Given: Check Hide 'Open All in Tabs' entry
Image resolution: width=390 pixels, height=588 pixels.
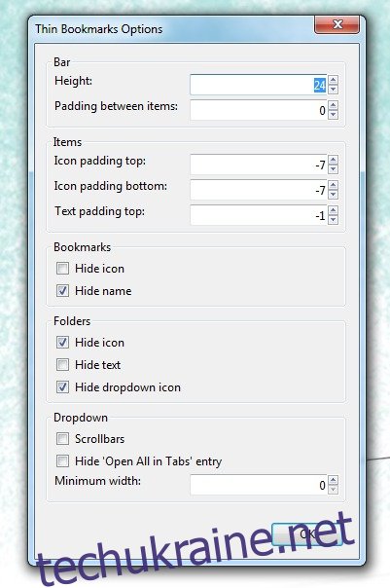Looking at the screenshot, I should [x=62, y=460].
